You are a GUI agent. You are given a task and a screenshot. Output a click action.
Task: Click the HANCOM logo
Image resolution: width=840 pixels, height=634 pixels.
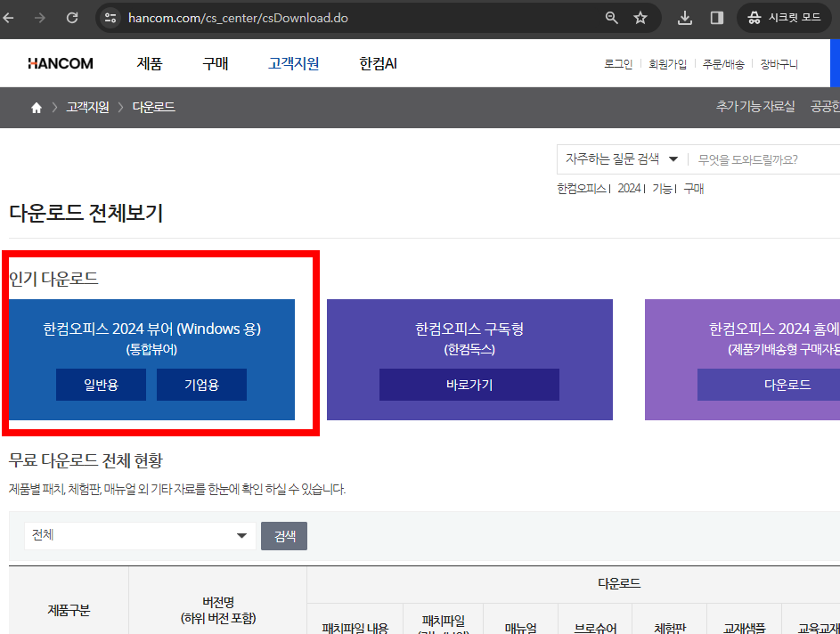tap(60, 62)
